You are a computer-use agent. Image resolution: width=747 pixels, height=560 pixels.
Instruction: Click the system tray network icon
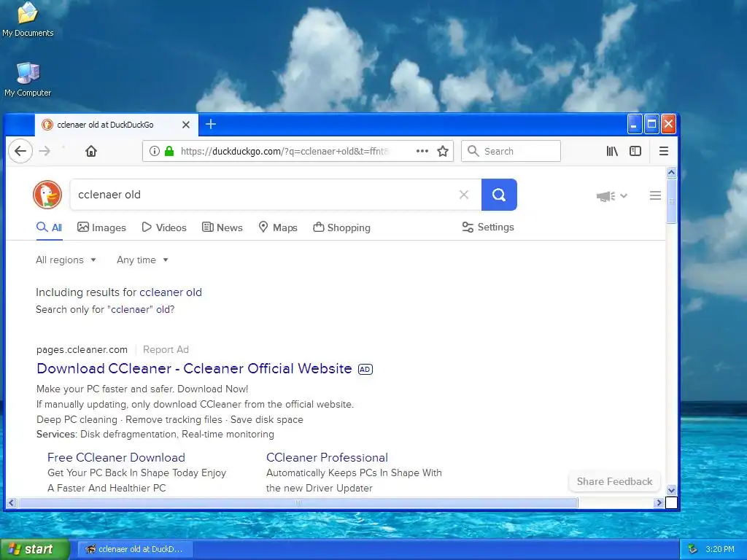693,549
